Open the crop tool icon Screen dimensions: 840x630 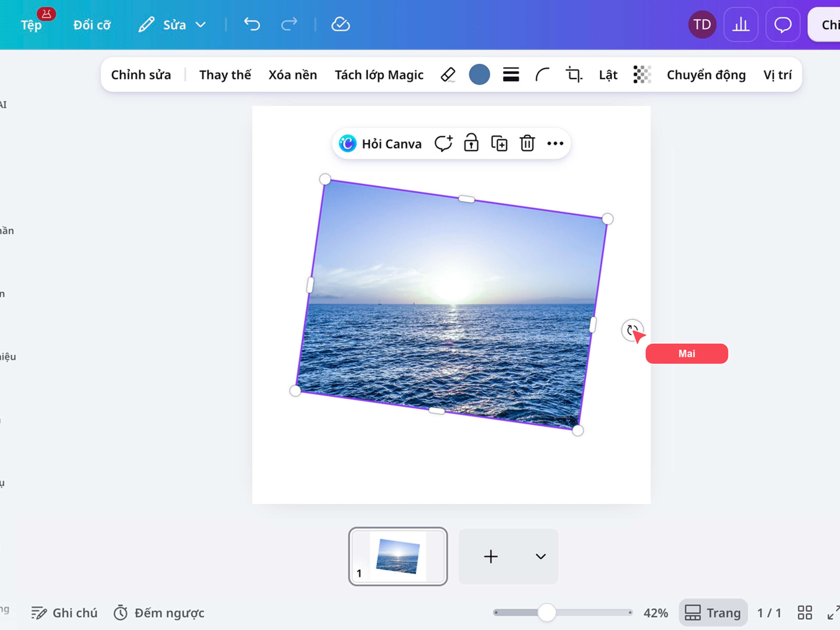(574, 74)
